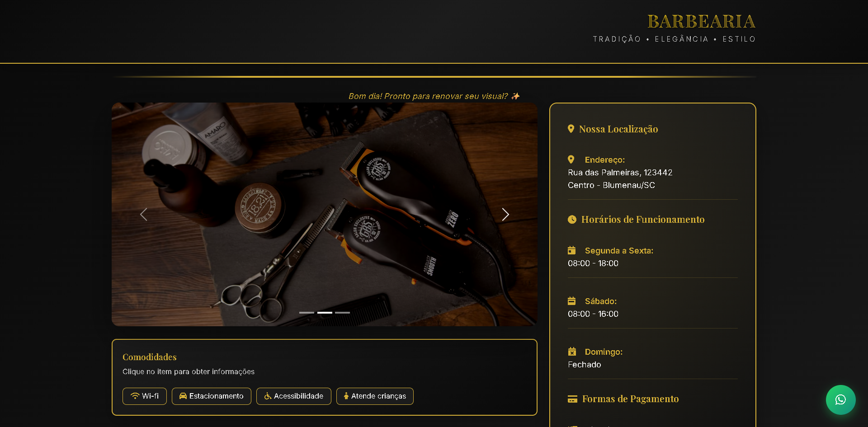
Task: Click the calendar-x icon beside Domingo
Action: tap(571, 352)
